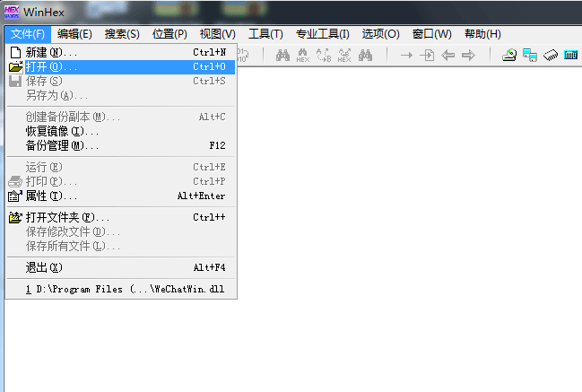Click the Go To Offset arrow icon
The image size is (582, 392).
point(406,56)
